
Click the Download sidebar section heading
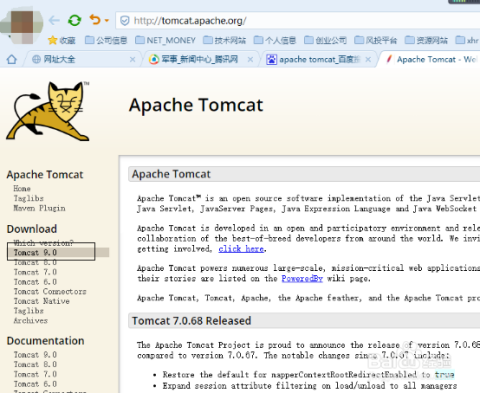click(32, 229)
